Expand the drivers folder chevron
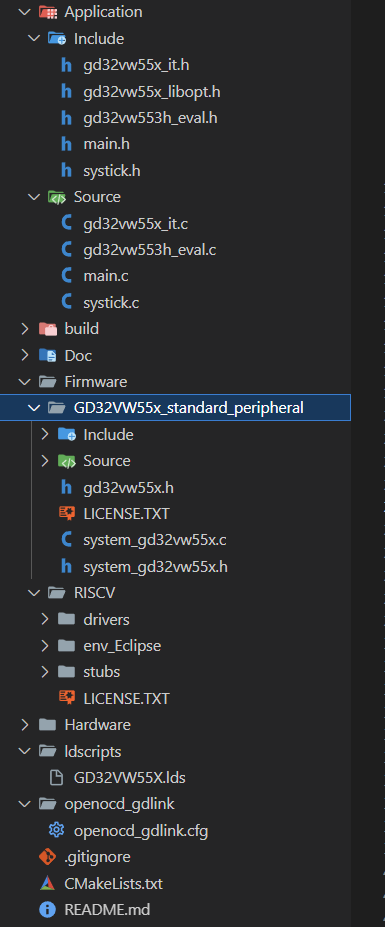The height and width of the screenshot is (927, 385). pyautogui.click(x=44, y=619)
